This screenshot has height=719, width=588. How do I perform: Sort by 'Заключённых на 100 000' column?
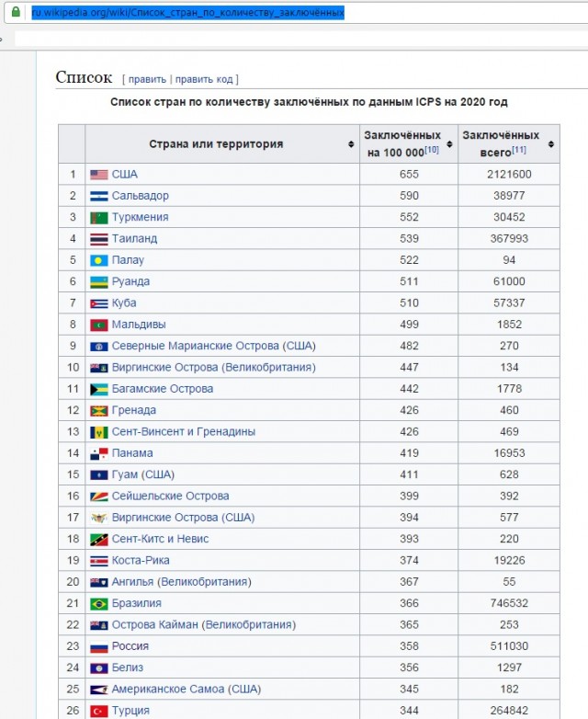[449, 144]
